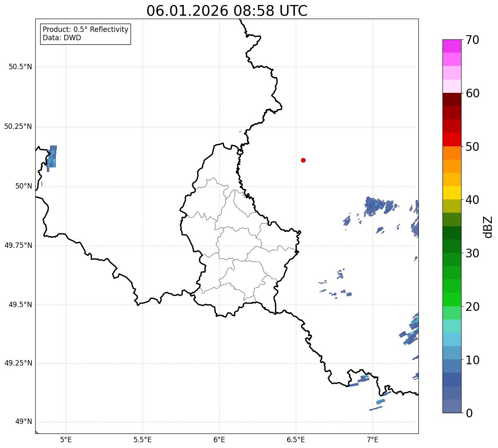Click the radar echo near 5°E, 50.1°N

coord(51,158)
